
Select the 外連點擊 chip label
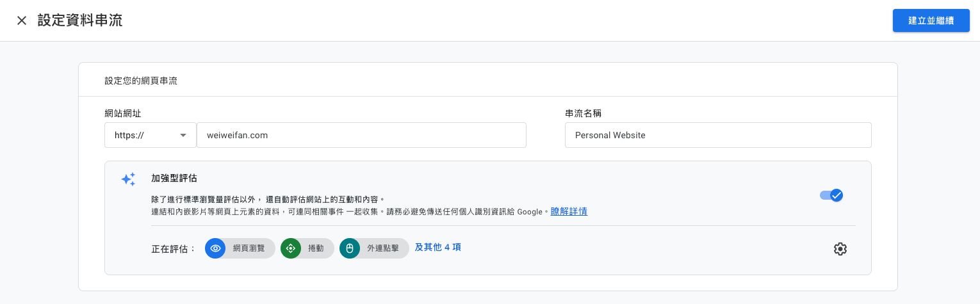coord(383,248)
